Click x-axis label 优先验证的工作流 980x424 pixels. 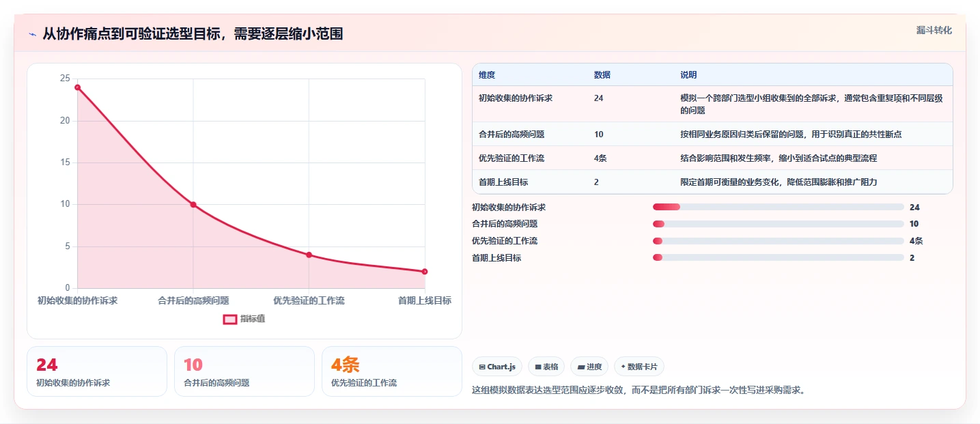tap(309, 300)
